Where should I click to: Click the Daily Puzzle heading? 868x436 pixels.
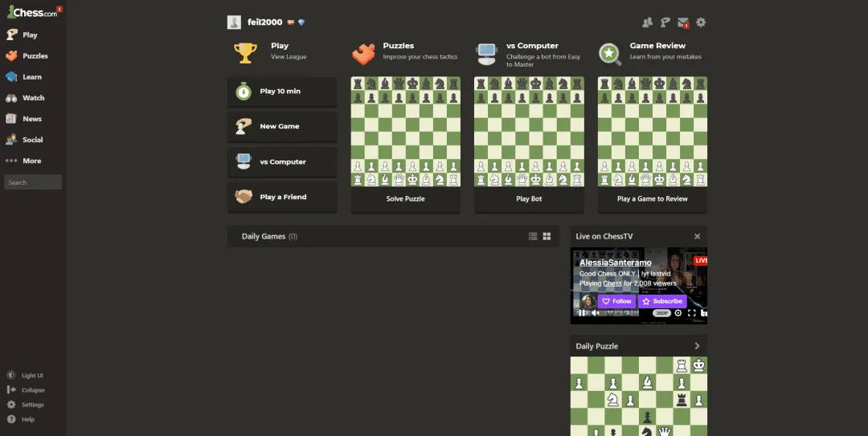[x=596, y=346]
